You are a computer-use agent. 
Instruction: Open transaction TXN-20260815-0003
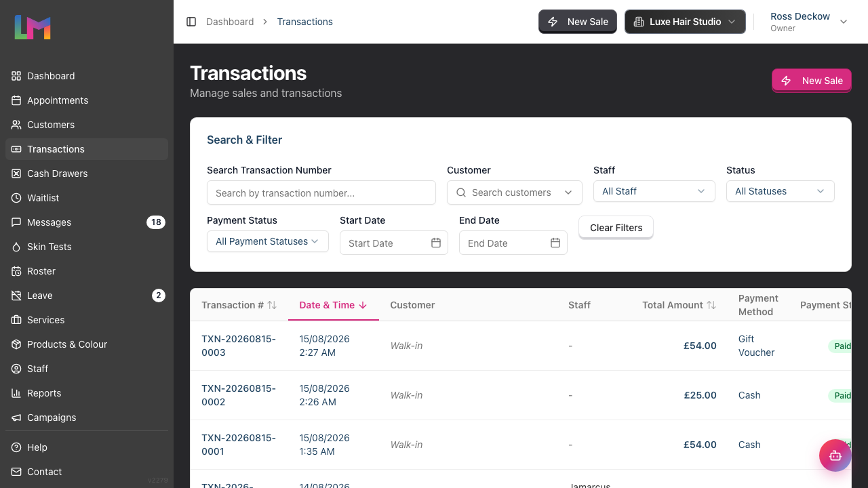(239, 346)
